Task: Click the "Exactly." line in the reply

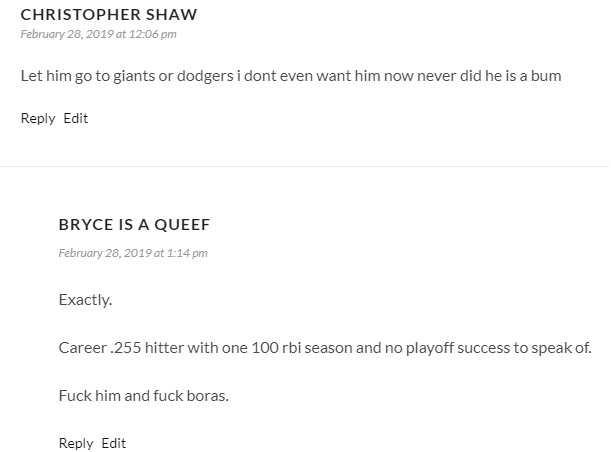Action: pos(85,300)
